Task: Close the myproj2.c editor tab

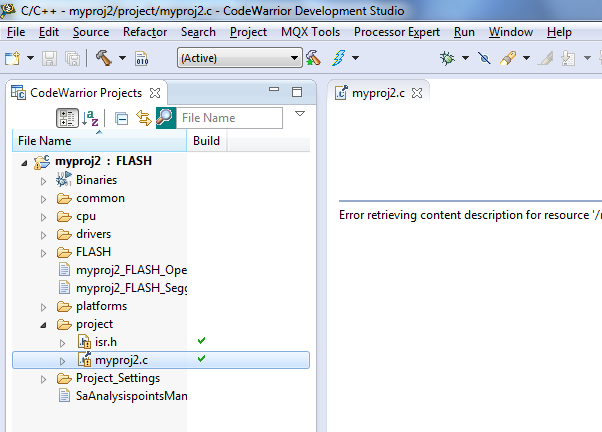Action: point(417,93)
